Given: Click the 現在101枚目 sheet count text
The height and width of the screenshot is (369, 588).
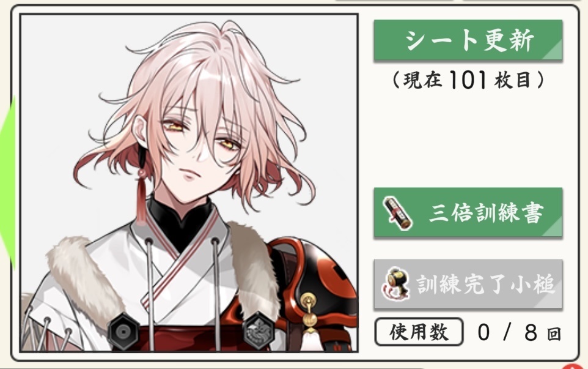Looking at the screenshot, I should (x=468, y=80).
